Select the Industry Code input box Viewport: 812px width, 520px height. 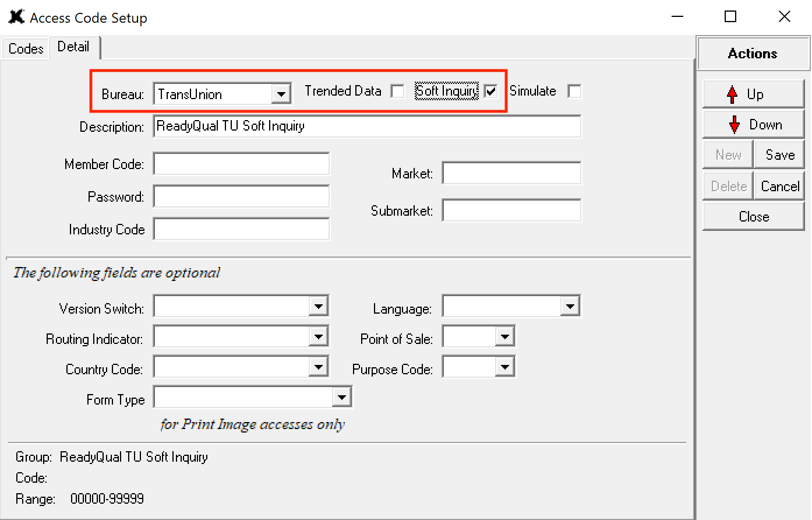click(241, 229)
